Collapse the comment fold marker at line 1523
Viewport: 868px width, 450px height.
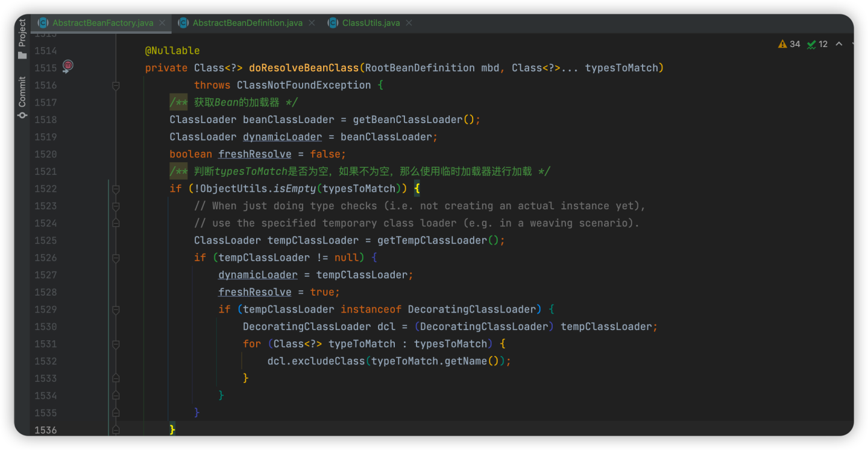pyautogui.click(x=115, y=206)
